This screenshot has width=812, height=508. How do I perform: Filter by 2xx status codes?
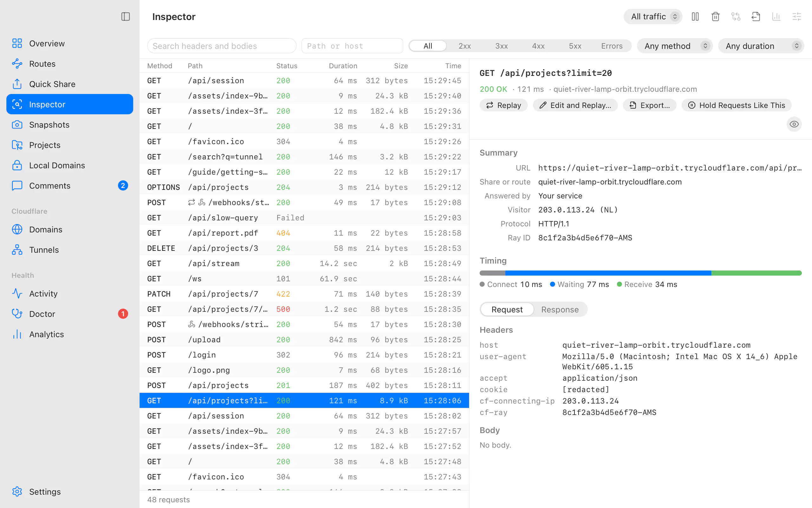pyautogui.click(x=465, y=46)
